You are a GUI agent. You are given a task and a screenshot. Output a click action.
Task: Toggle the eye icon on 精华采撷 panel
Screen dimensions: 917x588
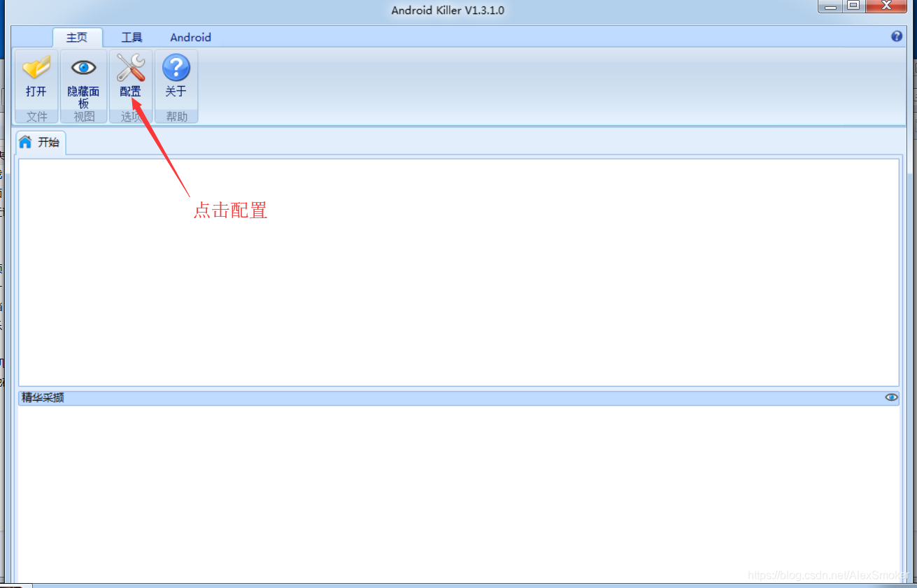tap(891, 397)
